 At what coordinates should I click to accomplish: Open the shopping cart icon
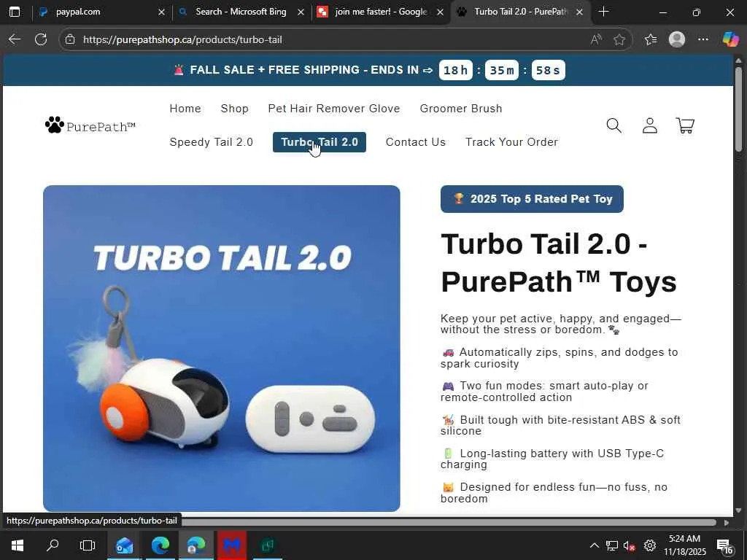tap(685, 125)
